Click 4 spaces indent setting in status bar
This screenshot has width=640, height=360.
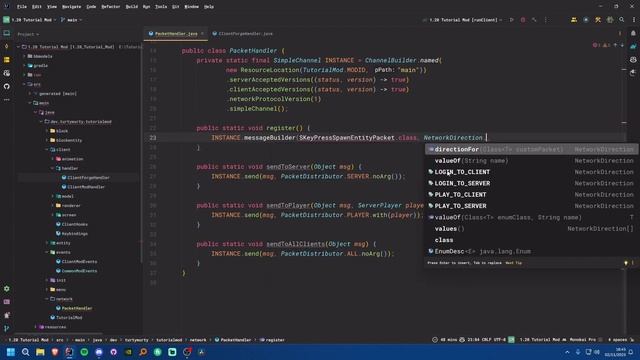tap(618, 340)
